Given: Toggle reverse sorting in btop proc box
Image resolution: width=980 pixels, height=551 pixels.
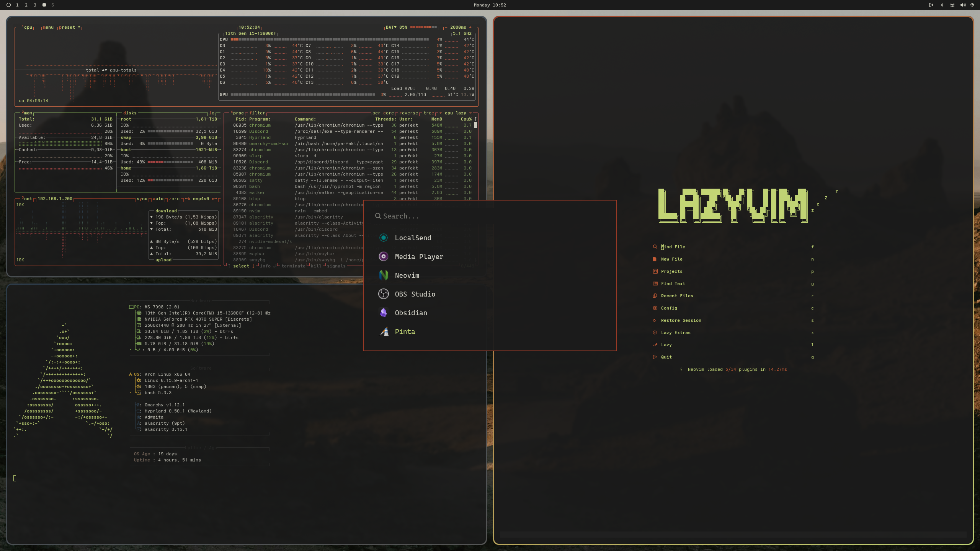Looking at the screenshot, I should [408, 113].
